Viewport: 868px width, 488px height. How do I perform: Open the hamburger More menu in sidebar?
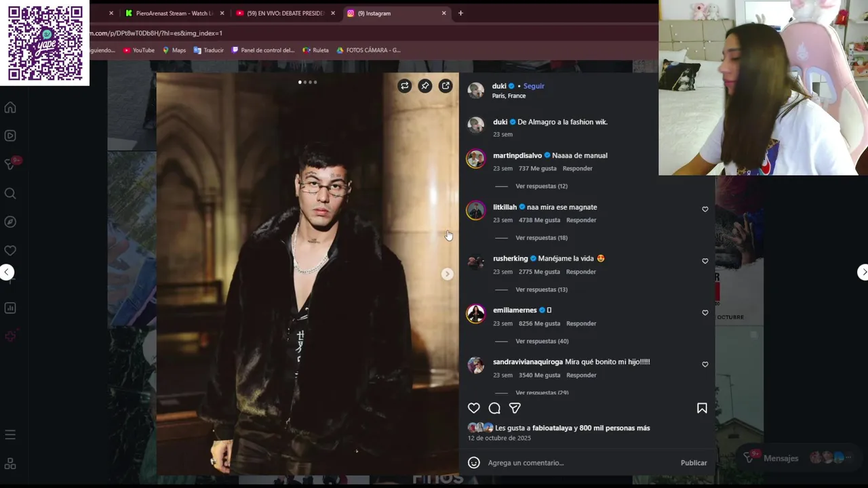(10, 434)
